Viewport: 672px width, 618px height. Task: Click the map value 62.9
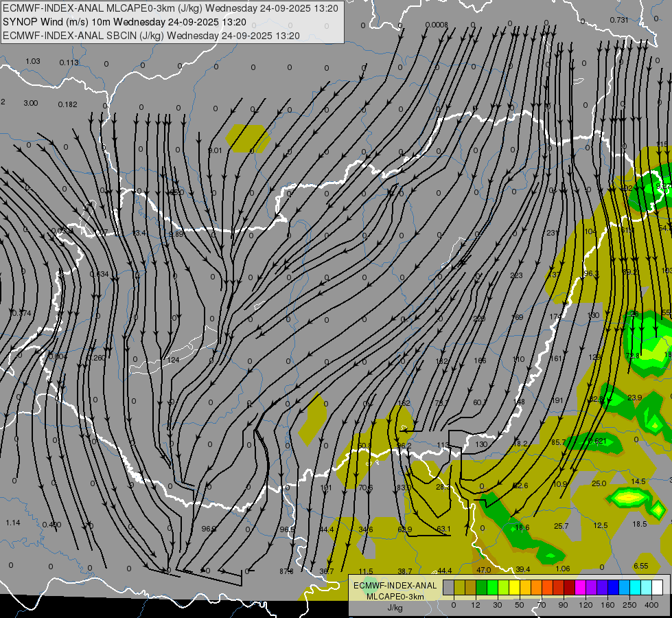[404, 529]
